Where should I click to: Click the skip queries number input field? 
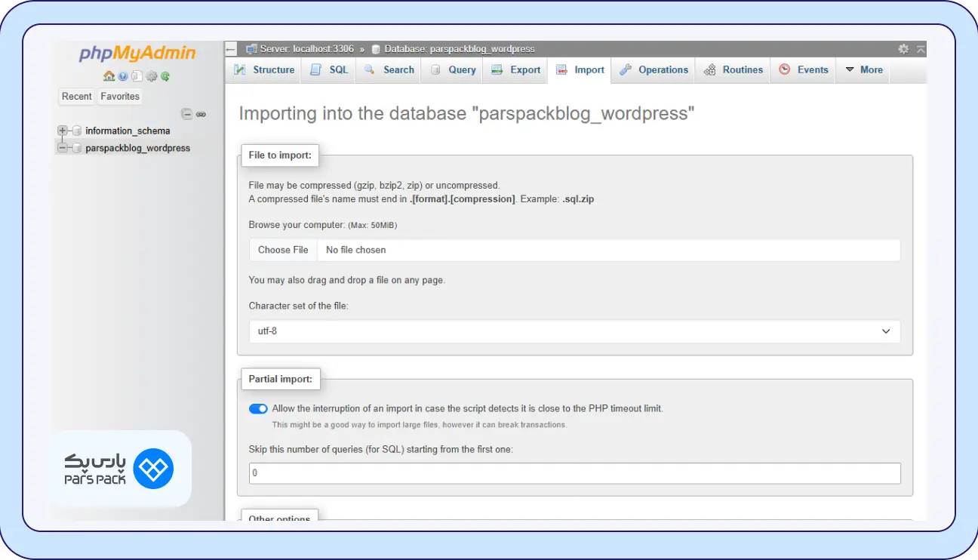tap(574, 473)
